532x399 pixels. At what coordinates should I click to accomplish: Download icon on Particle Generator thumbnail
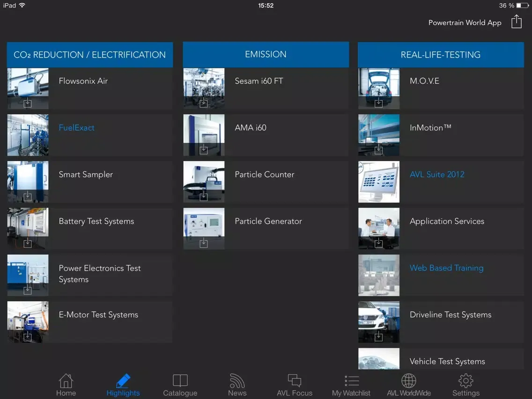tap(204, 243)
